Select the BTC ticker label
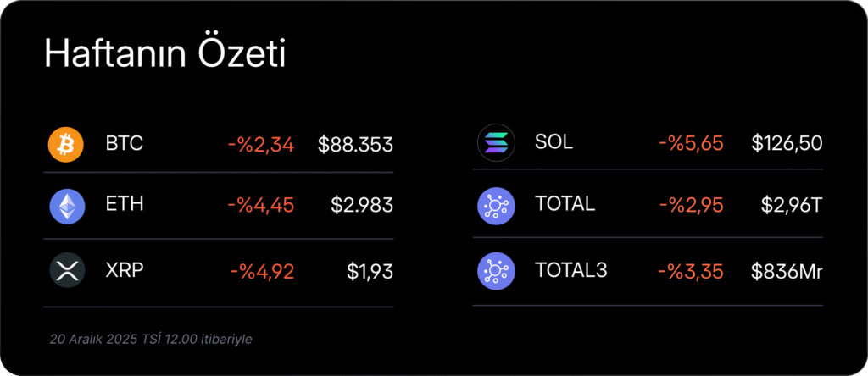Image resolution: width=868 pixels, height=376 pixels. click(x=125, y=144)
